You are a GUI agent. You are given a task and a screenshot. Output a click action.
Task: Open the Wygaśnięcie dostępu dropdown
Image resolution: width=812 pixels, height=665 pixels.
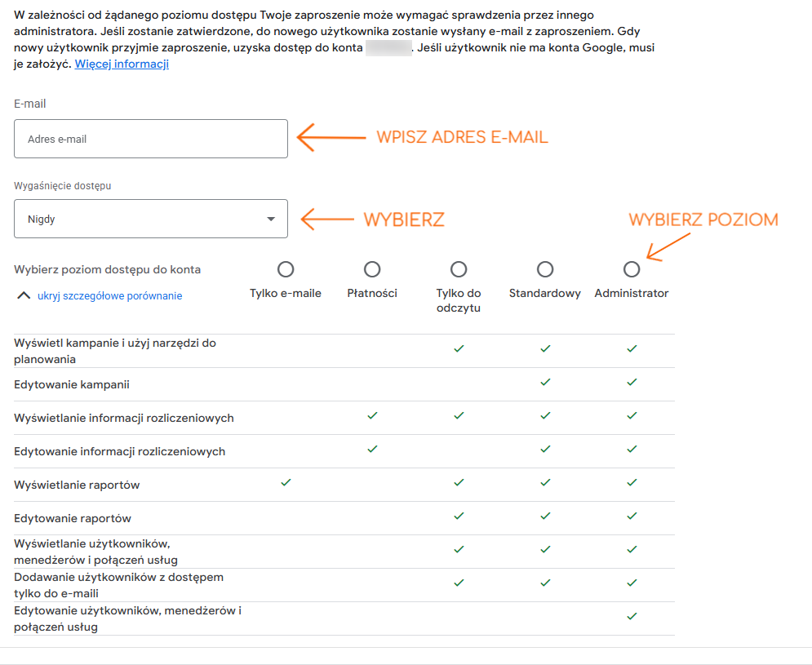[x=151, y=219]
